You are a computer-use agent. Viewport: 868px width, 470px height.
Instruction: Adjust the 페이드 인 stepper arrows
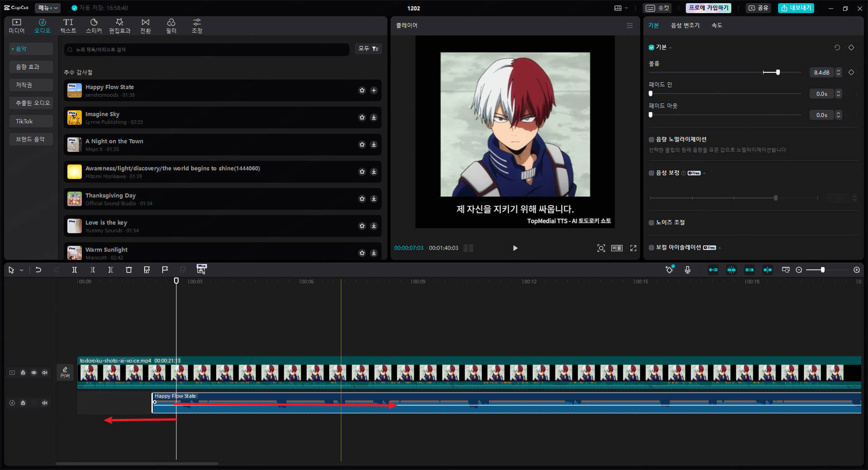(839, 94)
